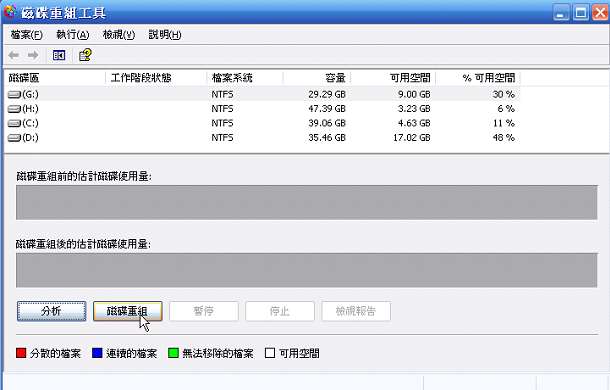
Task: Sort by 磁碟區 column header
Action: tap(55, 78)
